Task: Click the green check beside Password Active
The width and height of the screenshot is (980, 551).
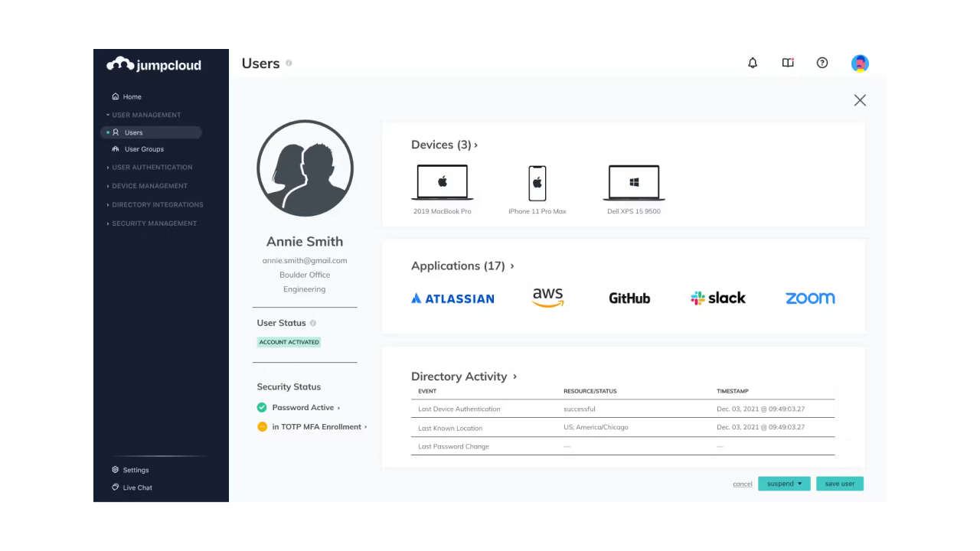Action: pos(262,408)
